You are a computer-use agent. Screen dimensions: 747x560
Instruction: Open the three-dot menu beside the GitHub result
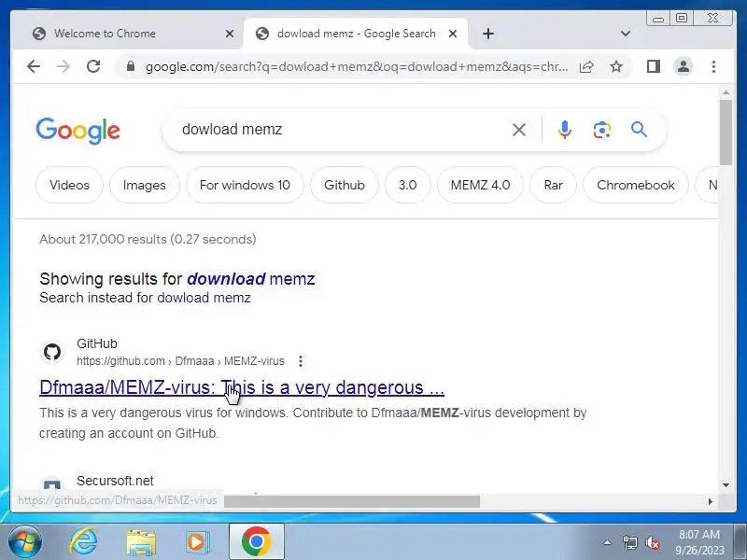(300, 361)
